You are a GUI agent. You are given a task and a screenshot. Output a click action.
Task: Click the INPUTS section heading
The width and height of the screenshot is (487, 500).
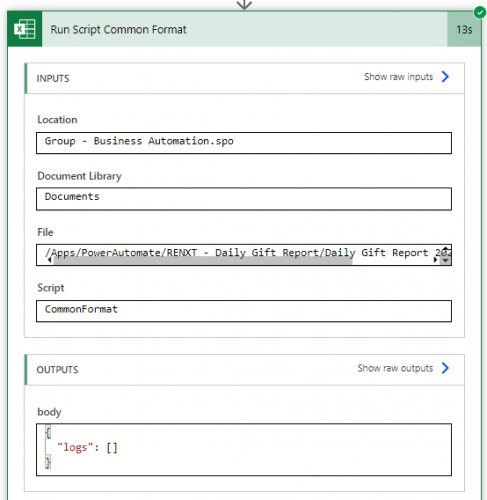53,79
